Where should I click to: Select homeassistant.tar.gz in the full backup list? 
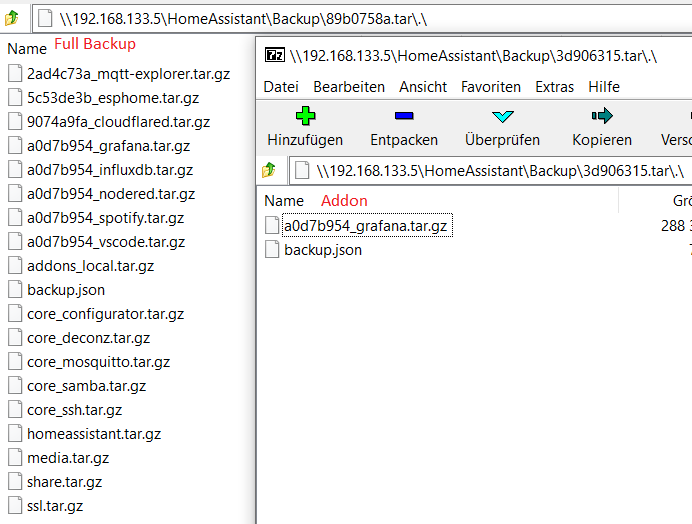(93, 434)
